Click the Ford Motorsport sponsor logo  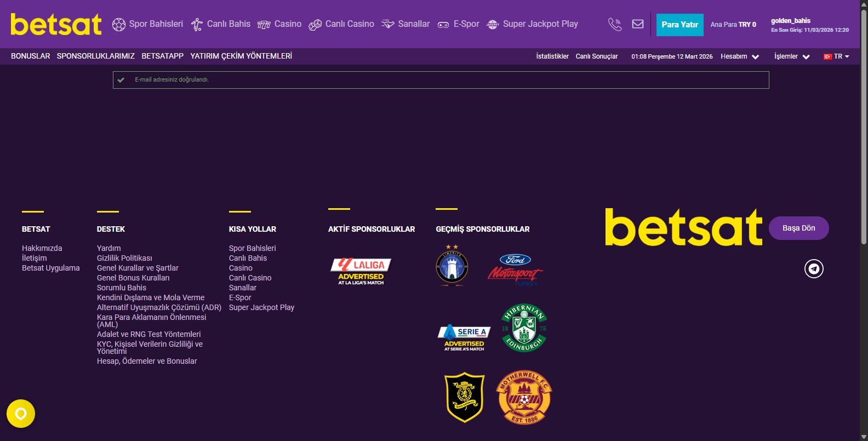click(515, 270)
